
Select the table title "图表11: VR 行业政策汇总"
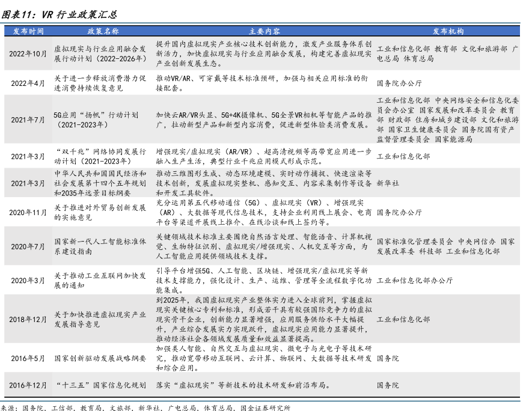59,14
